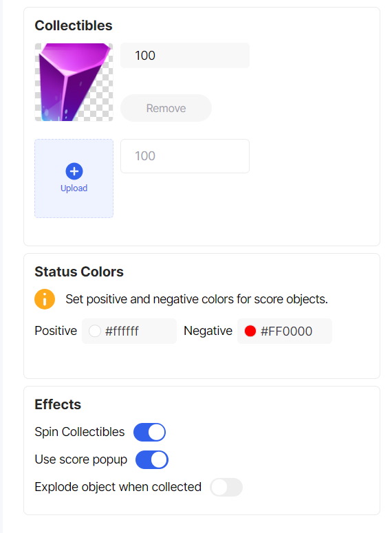Image resolution: width=392 pixels, height=533 pixels.
Task: Click the Spin Collectibles text label
Action: (x=80, y=432)
